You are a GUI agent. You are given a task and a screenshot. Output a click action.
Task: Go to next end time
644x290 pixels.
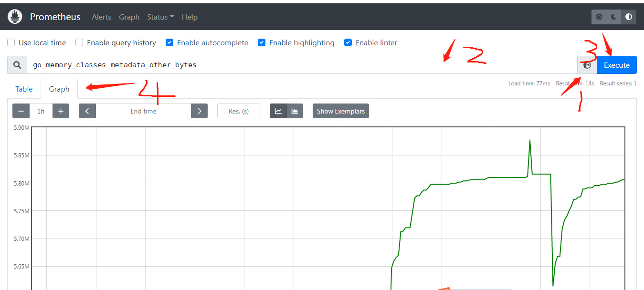click(x=199, y=111)
